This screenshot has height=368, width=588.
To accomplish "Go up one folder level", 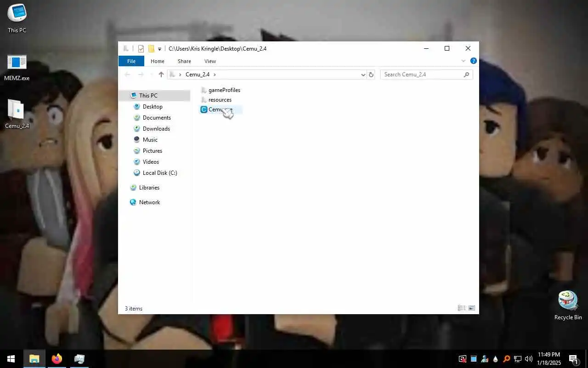I will pyautogui.click(x=161, y=75).
